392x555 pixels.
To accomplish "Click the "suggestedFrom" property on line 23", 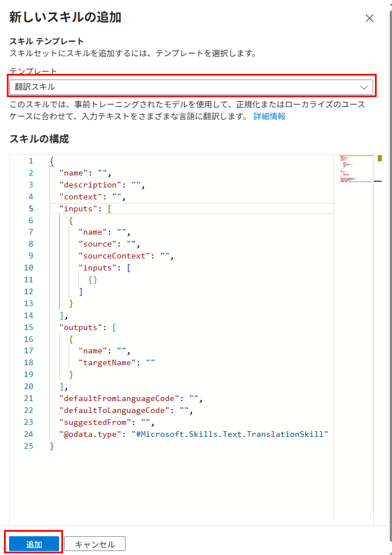I will (x=97, y=422).
